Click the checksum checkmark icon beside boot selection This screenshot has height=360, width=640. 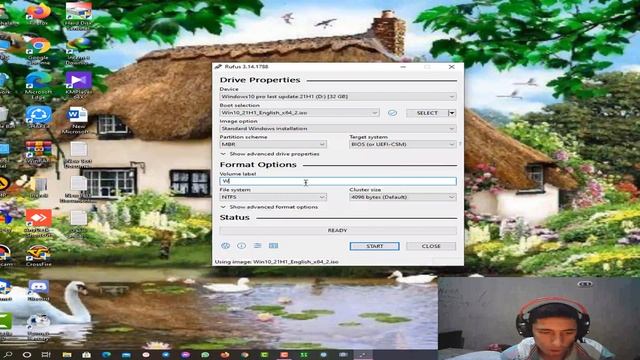point(392,113)
